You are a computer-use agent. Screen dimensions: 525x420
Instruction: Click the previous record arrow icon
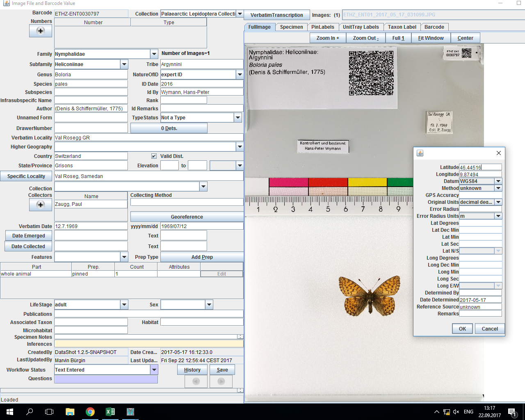(196, 381)
